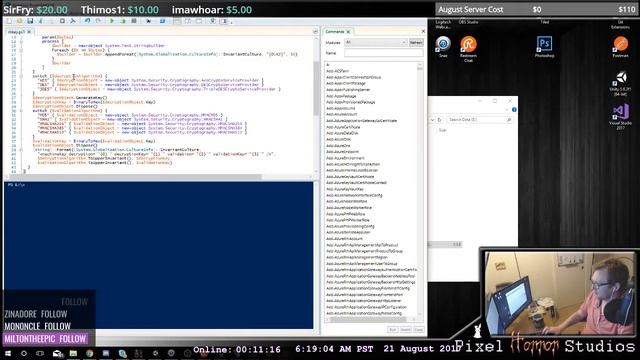Stop the operation with the square Stop icon
This screenshot has width=640, height=360.
click(133, 21)
